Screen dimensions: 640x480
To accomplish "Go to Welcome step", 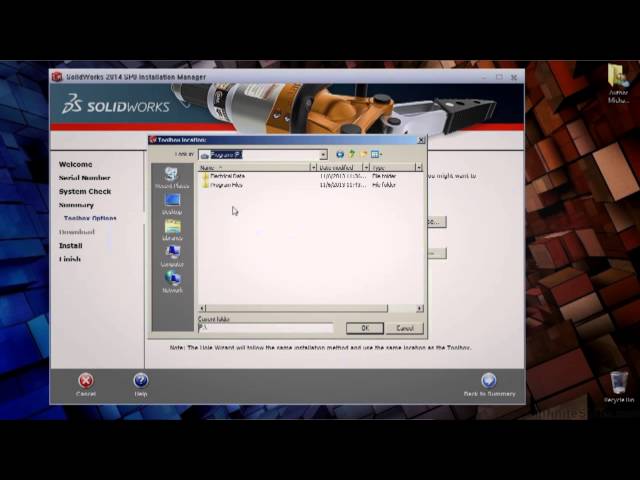I will point(76,164).
